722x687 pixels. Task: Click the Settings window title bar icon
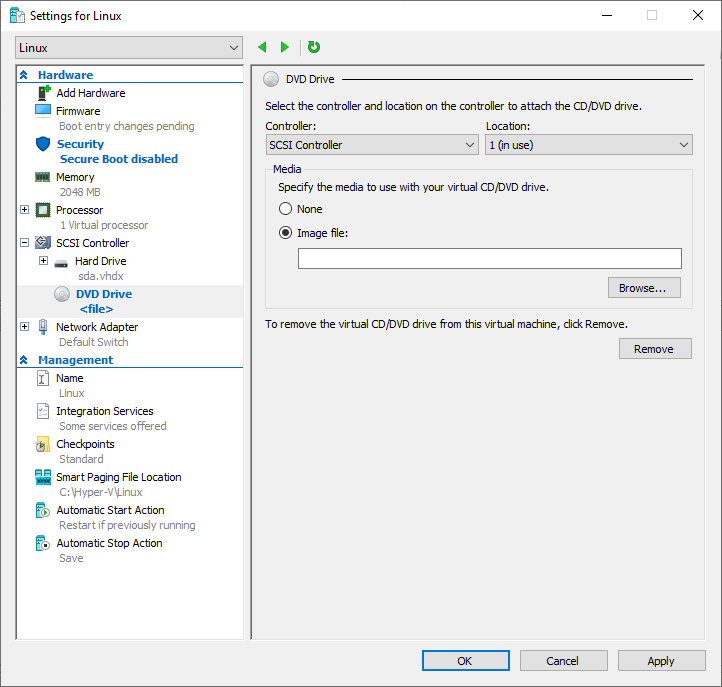(x=17, y=16)
